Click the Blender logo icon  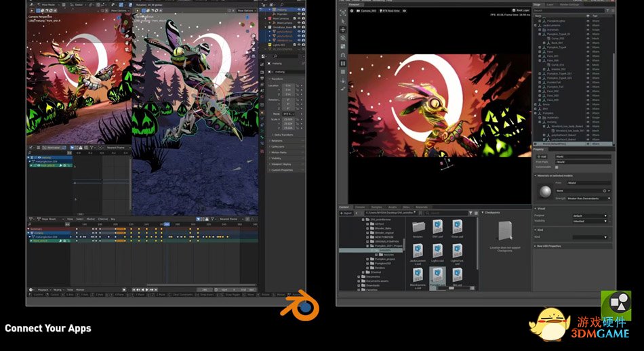click(x=305, y=306)
